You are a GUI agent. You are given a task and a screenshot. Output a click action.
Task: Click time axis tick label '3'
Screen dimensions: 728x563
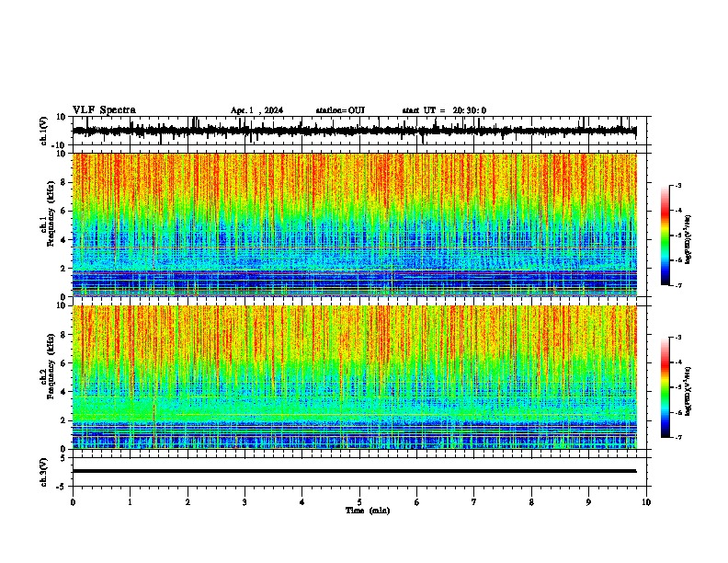click(x=245, y=502)
